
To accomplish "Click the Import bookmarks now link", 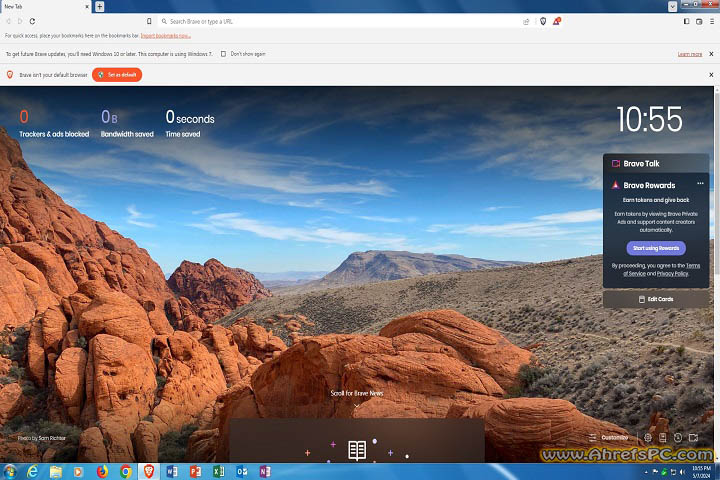I will click(165, 36).
